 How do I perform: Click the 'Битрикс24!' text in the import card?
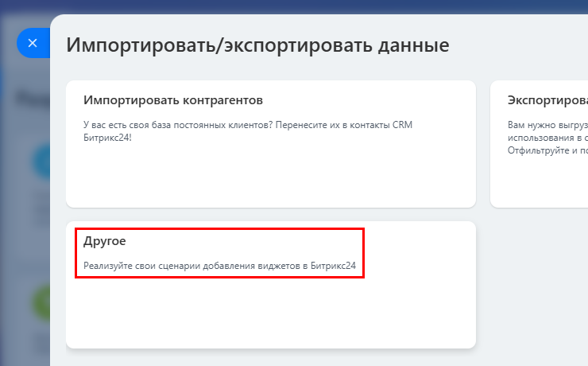(107, 137)
